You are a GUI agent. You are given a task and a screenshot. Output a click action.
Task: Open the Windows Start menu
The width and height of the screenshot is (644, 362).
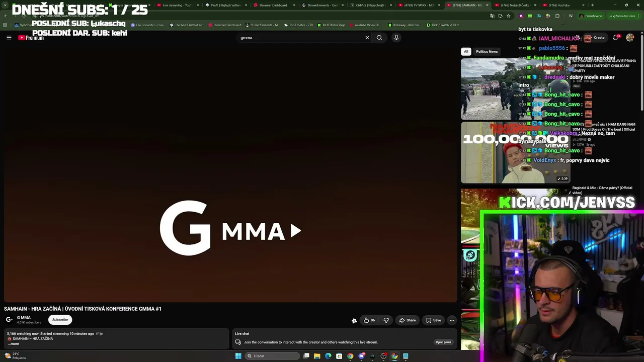point(238,356)
